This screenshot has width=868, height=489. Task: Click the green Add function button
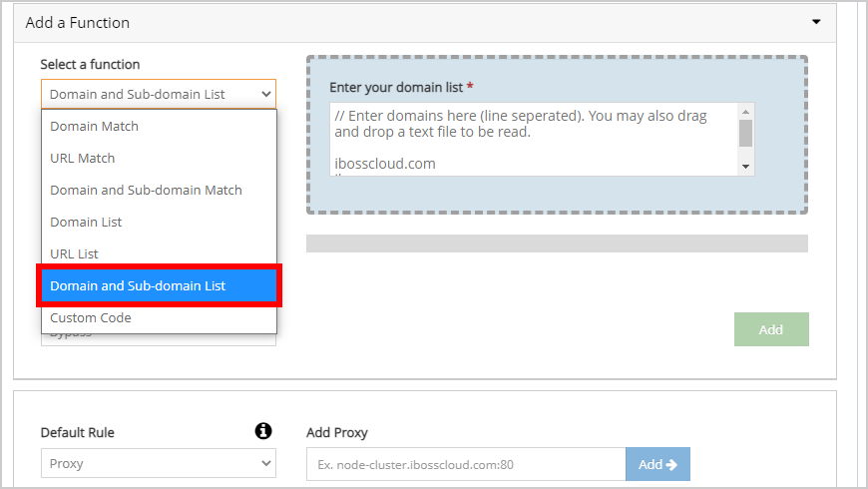(x=771, y=329)
